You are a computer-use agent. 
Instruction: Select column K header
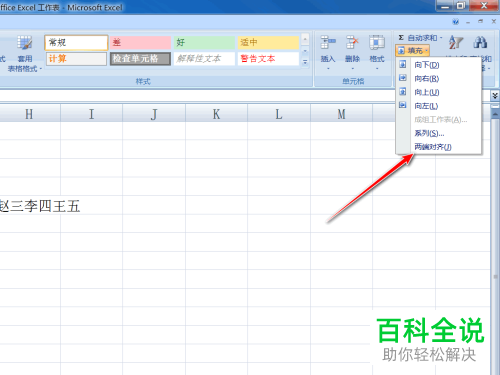point(216,114)
